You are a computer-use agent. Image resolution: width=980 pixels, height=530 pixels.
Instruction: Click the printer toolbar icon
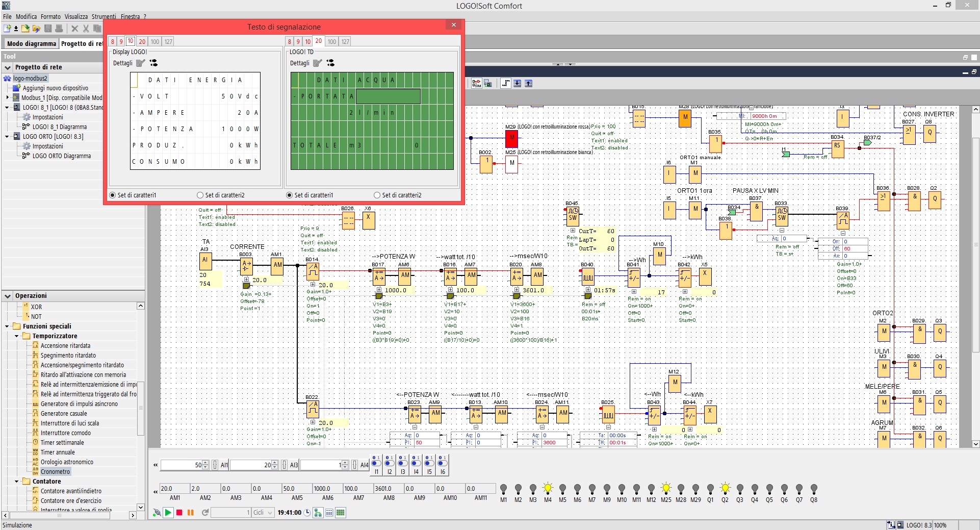point(59,29)
